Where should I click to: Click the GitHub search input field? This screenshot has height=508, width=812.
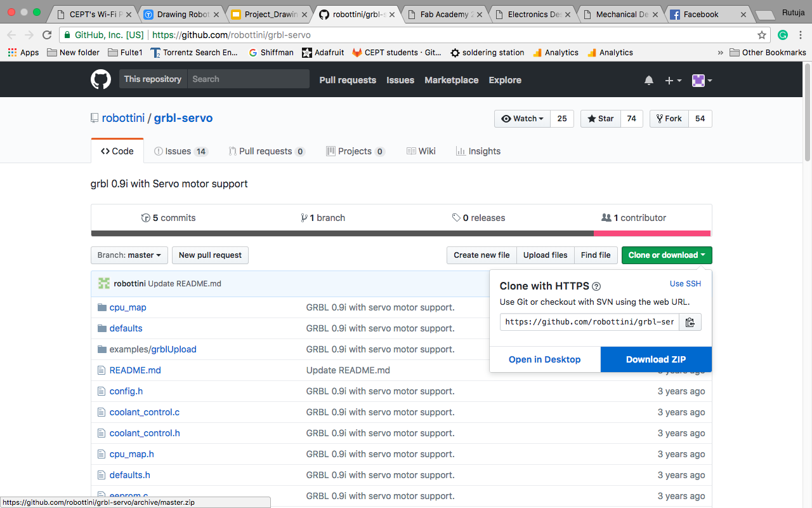(x=248, y=79)
